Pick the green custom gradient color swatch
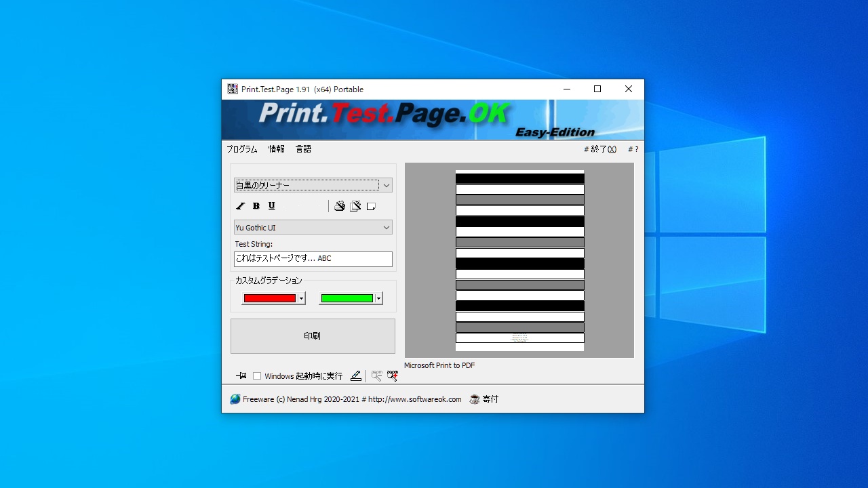The height and width of the screenshot is (488, 868). click(x=347, y=298)
